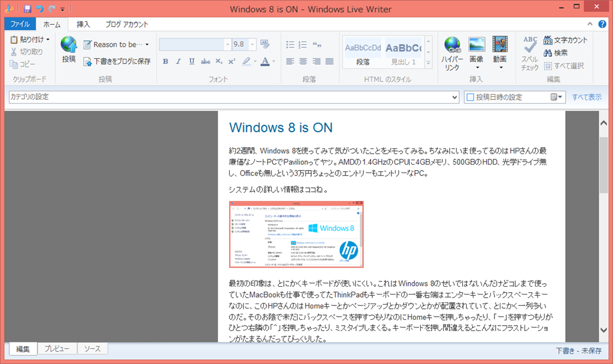
Task: Switch to the プレビュー preview tab
Action: coord(57,349)
